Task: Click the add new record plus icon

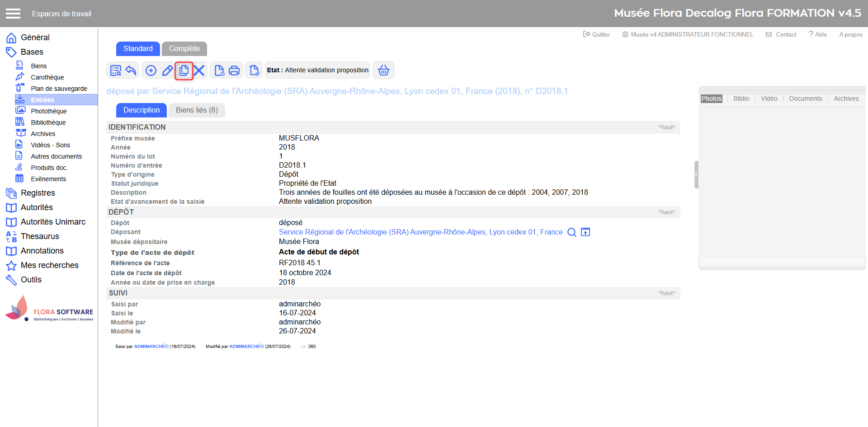Action: point(151,70)
